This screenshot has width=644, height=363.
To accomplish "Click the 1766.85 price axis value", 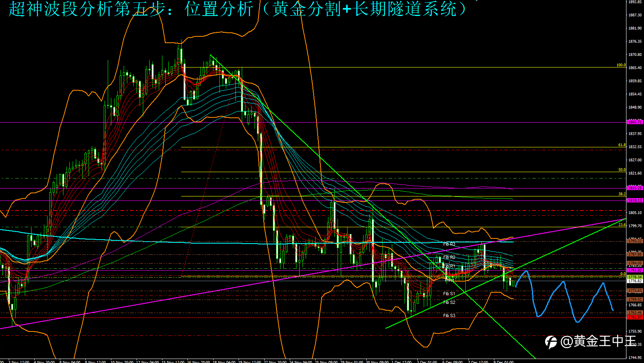I will click(635, 305).
